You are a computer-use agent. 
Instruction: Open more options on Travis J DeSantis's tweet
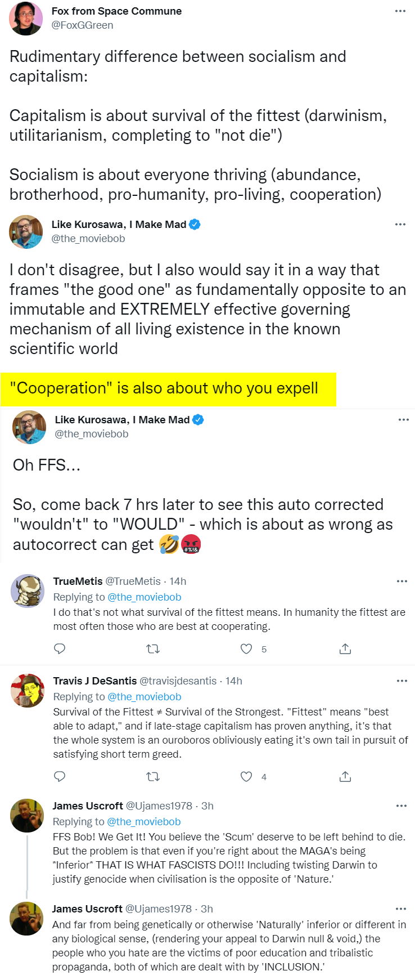[x=402, y=681]
